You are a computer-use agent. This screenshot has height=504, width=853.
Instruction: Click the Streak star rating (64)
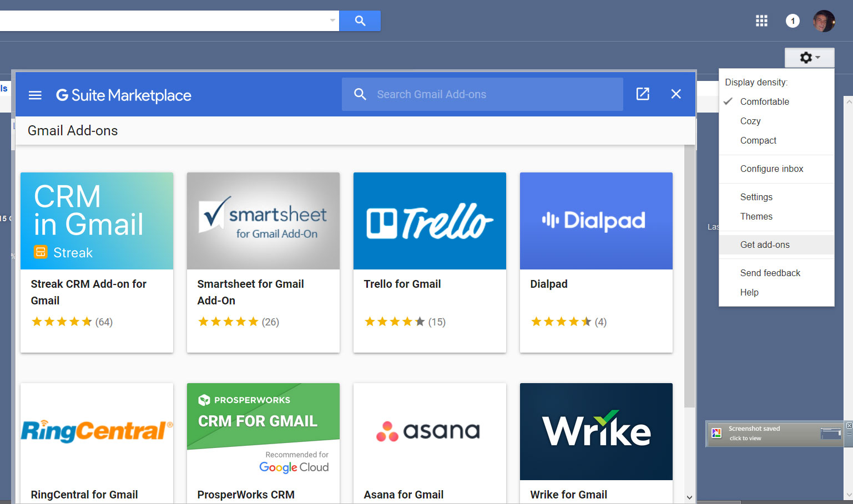point(72,322)
